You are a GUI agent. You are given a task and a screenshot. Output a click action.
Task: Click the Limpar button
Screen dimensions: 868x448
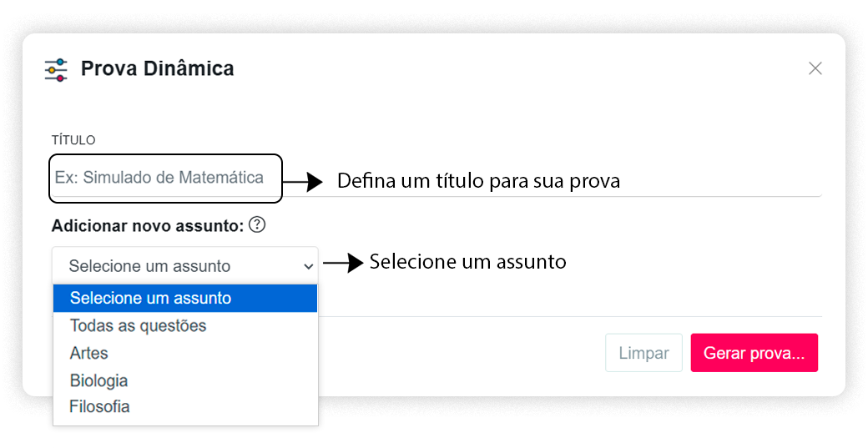(x=643, y=353)
